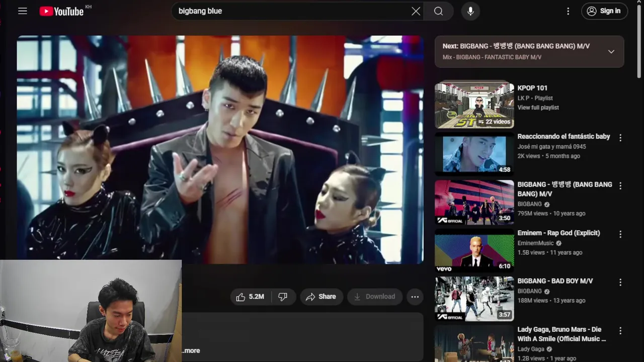Click KPOP 101 playlist title
Screen dimensions: 644x362
pos(532,88)
